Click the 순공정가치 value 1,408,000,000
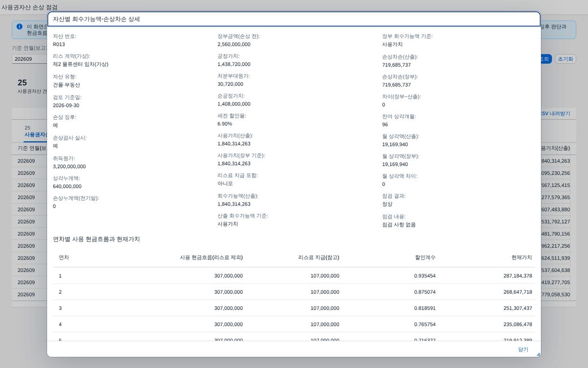 (234, 104)
